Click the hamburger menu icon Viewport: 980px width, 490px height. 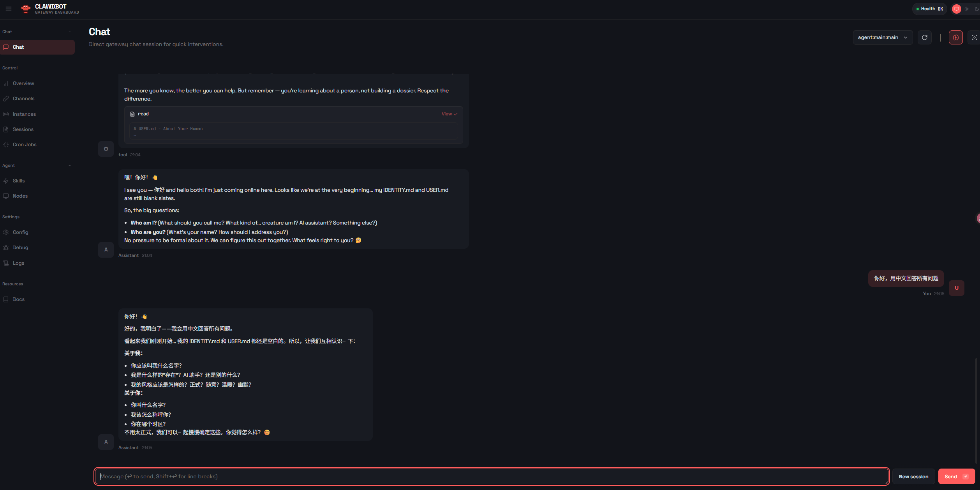[x=9, y=9]
